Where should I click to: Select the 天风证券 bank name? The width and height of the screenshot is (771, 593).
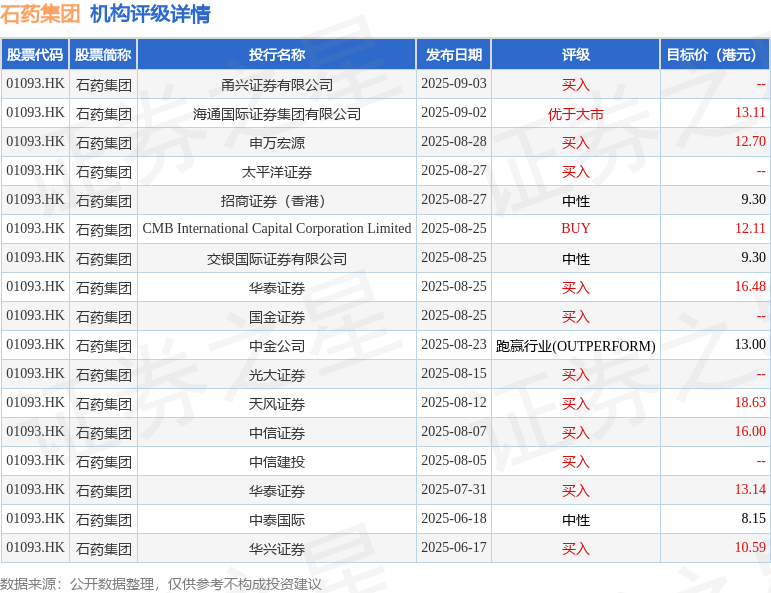[277, 404]
